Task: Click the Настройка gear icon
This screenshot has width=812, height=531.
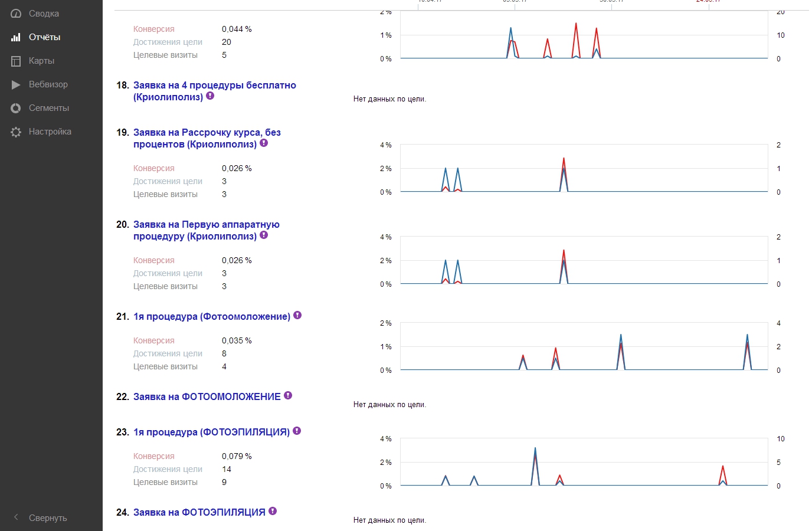Action: pos(16,132)
